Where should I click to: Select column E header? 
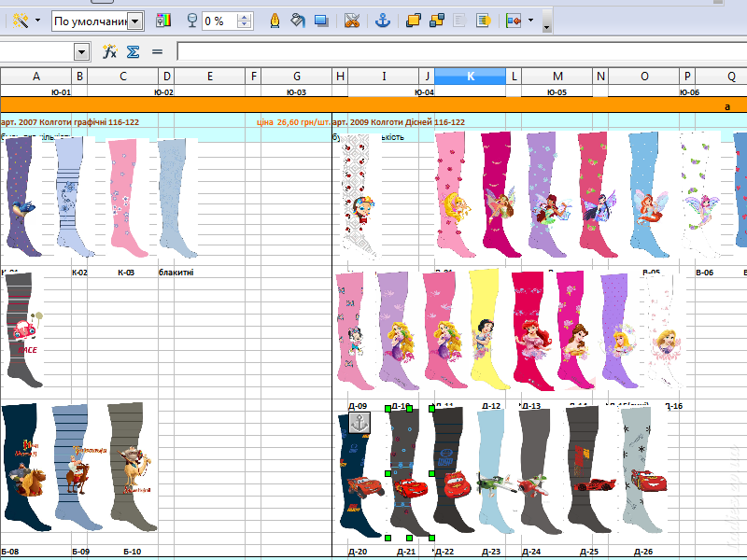point(209,77)
